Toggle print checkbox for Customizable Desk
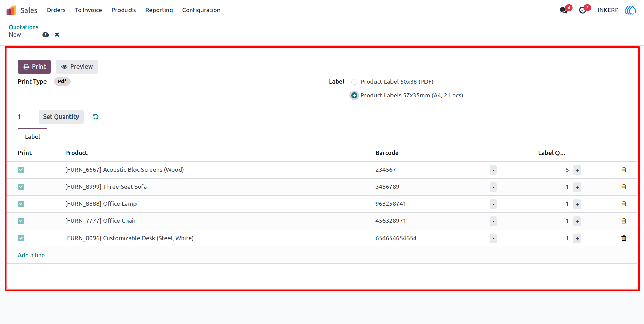644x324 pixels. click(21, 238)
